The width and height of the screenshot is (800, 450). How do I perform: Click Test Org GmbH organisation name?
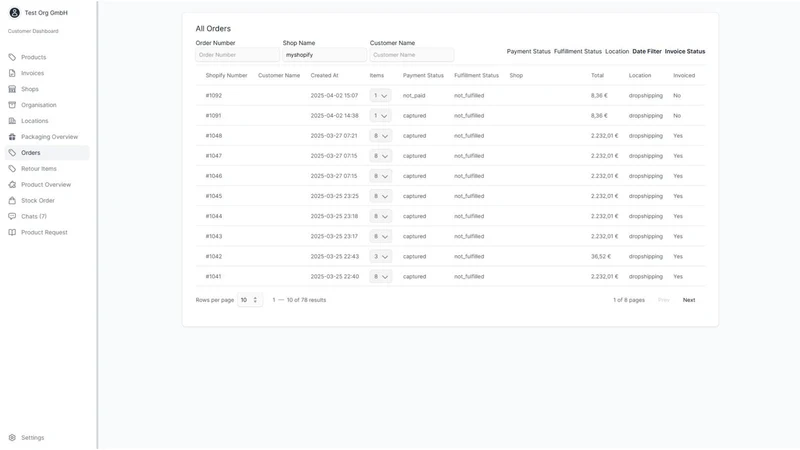[46, 13]
